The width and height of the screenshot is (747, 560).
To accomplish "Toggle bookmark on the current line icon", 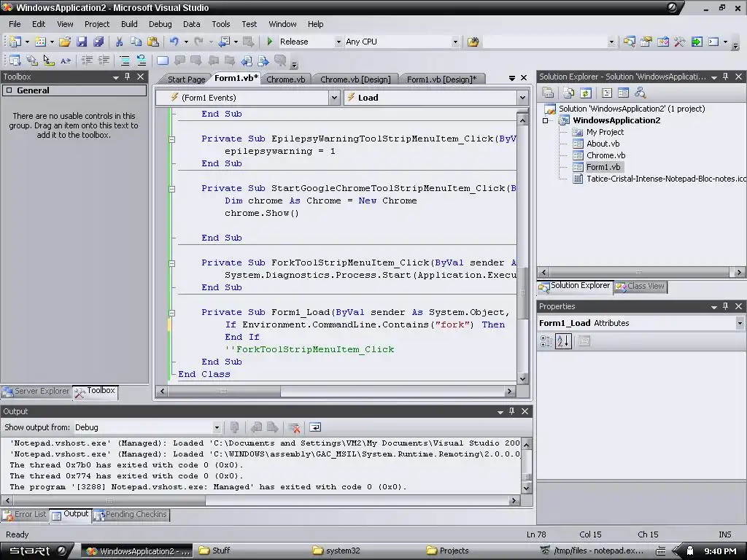I will tap(163, 61).
